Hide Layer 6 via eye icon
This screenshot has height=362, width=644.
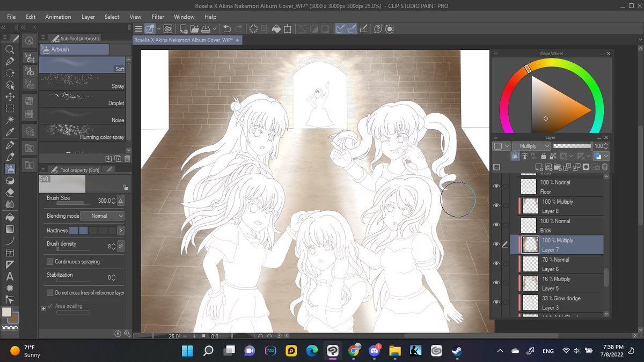click(496, 263)
